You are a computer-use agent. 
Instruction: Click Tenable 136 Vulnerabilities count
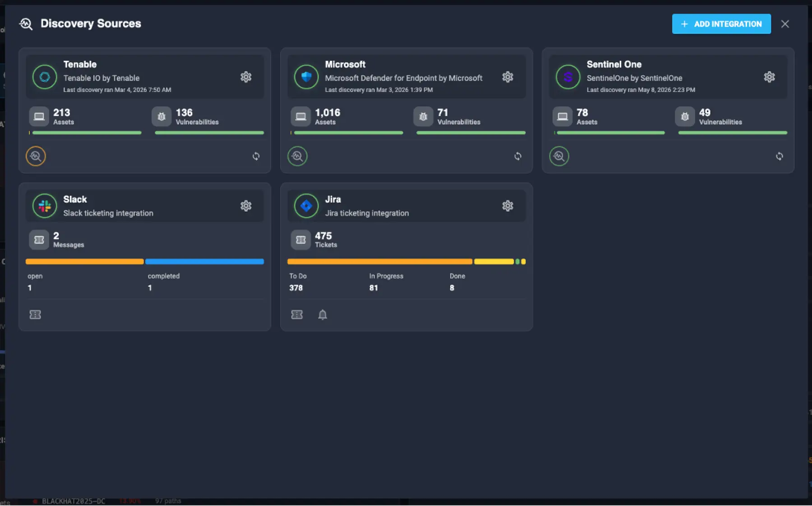(184, 112)
